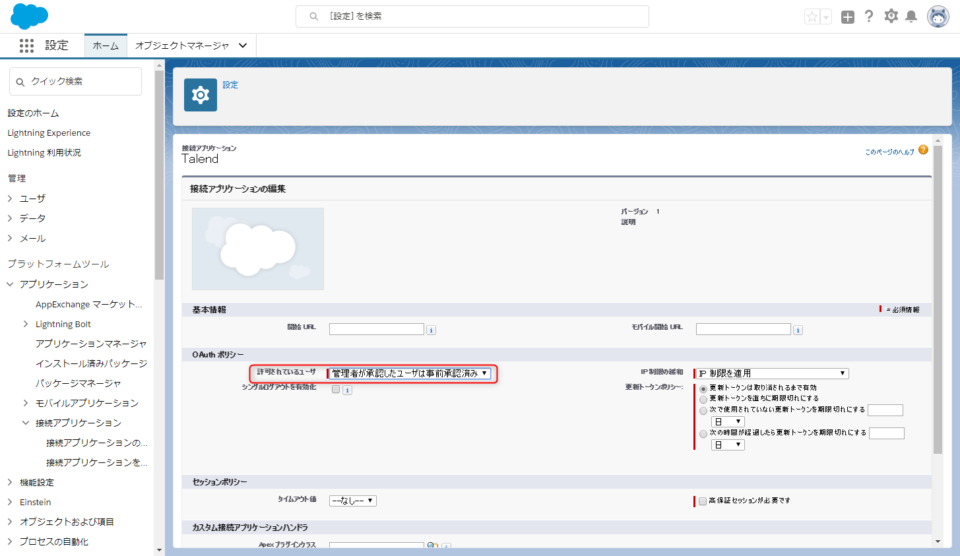Select the expire refresh token immediately radio option

tap(704, 398)
